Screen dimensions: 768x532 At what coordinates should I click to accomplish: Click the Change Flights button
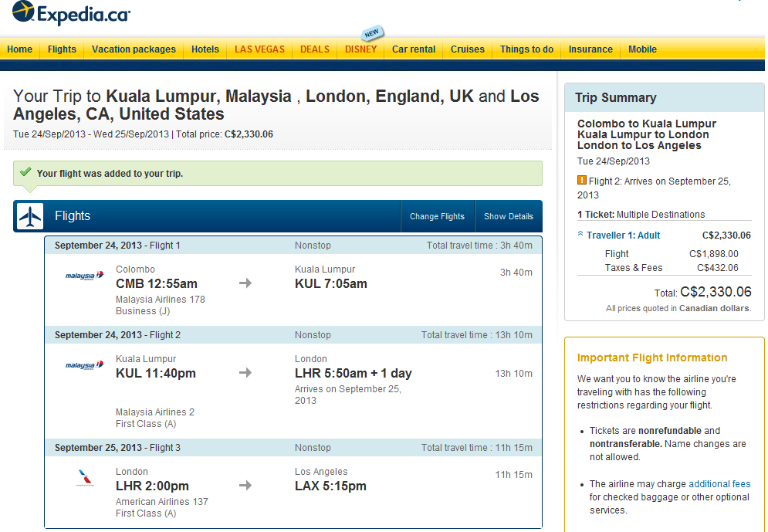[437, 217]
